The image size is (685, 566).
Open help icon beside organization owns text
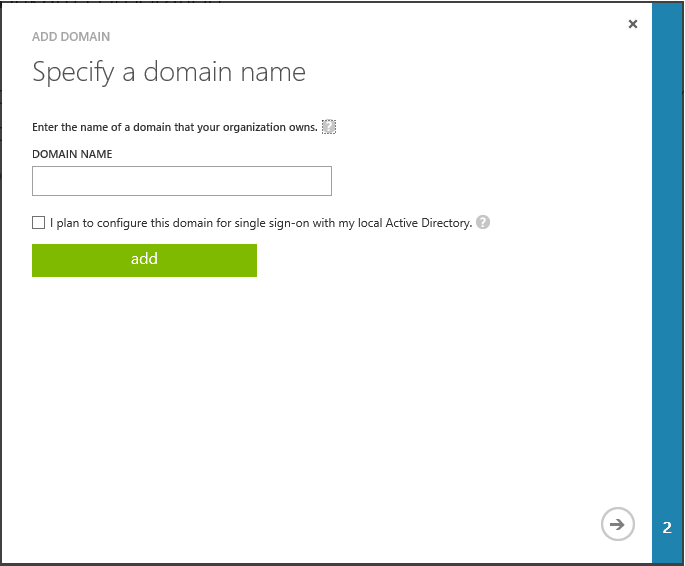click(329, 127)
